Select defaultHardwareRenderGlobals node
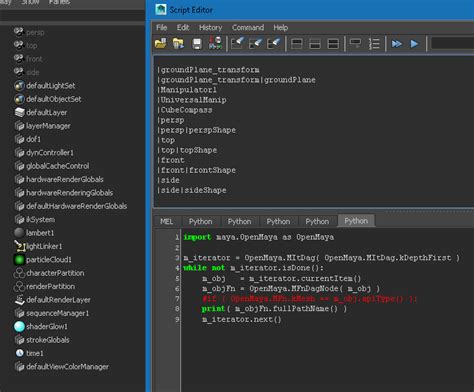This screenshot has width=474, height=392. (x=76, y=206)
